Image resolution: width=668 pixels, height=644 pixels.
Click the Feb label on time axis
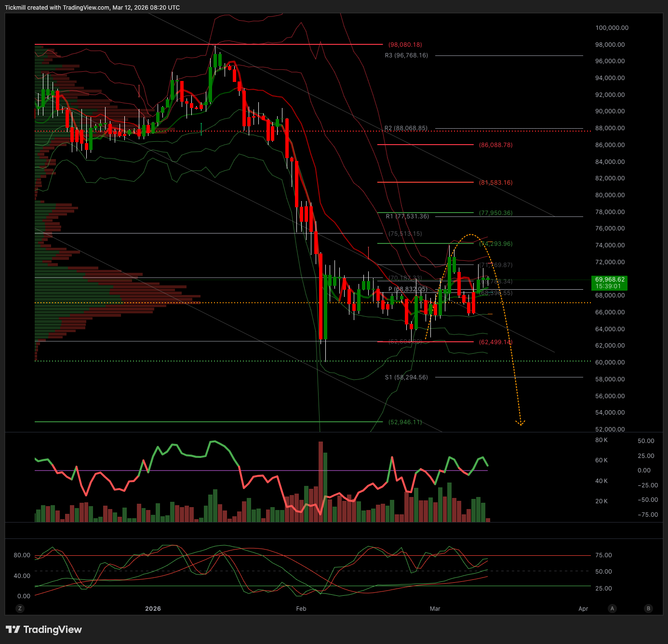301,609
